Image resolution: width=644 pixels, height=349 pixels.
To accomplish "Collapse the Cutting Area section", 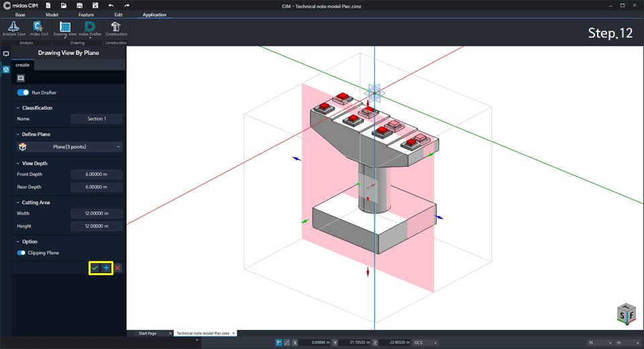I will (18, 203).
